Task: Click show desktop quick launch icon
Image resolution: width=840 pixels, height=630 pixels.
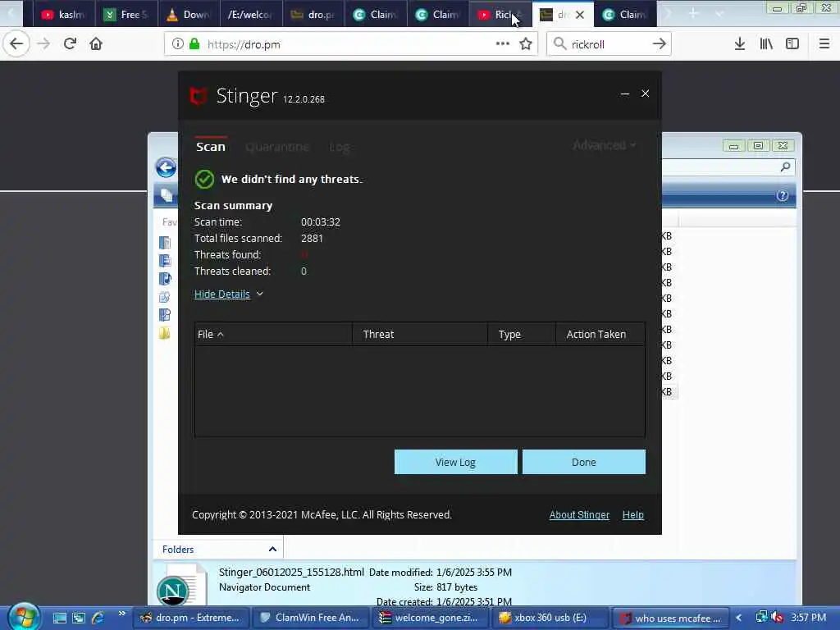Action: [59, 618]
